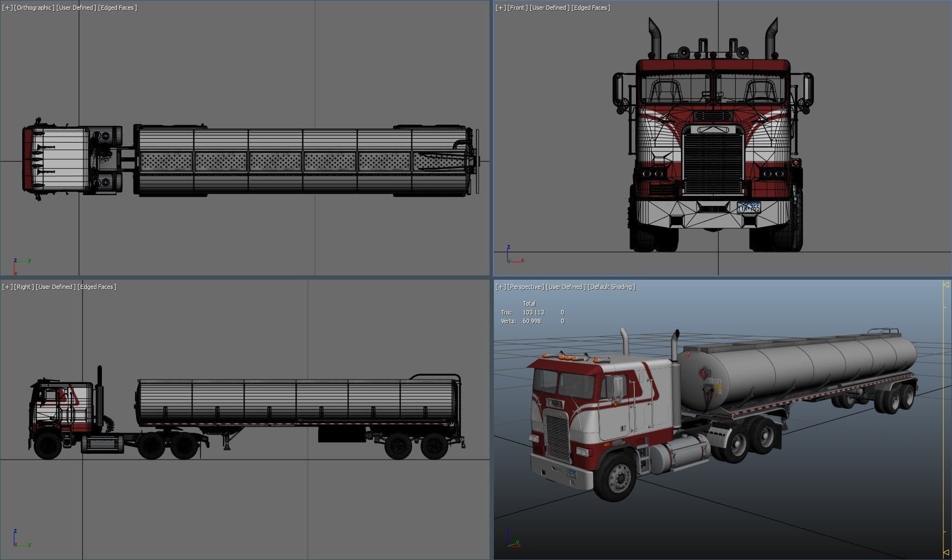Click the [Front] view label
952x560 pixels.
(518, 8)
